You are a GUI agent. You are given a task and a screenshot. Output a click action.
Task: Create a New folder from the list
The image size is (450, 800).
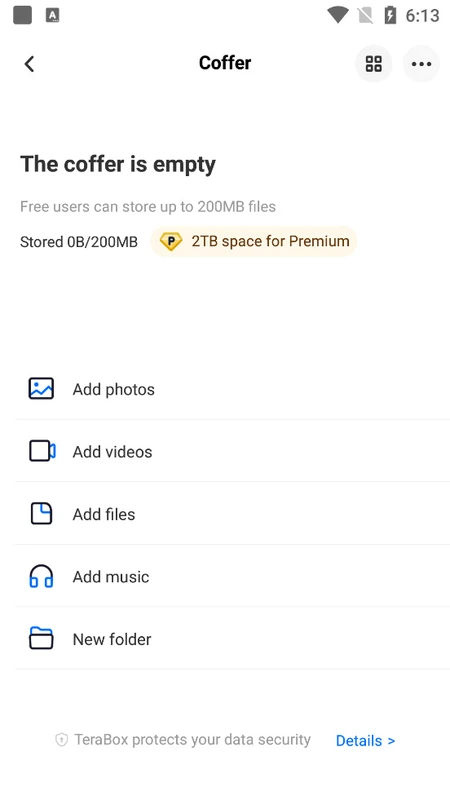233,639
